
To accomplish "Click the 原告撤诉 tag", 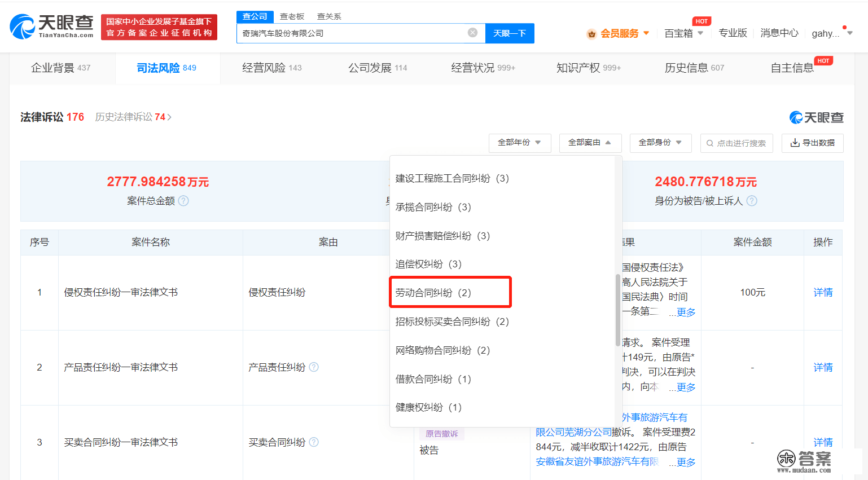I will [441, 433].
